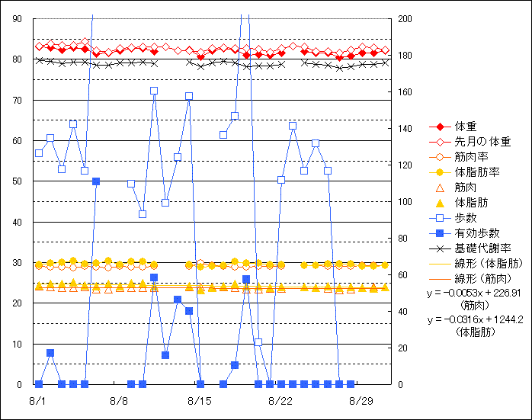532x420 pixels.
Task: Click the 8/8 date label on the x-axis
Action: coord(119,402)
